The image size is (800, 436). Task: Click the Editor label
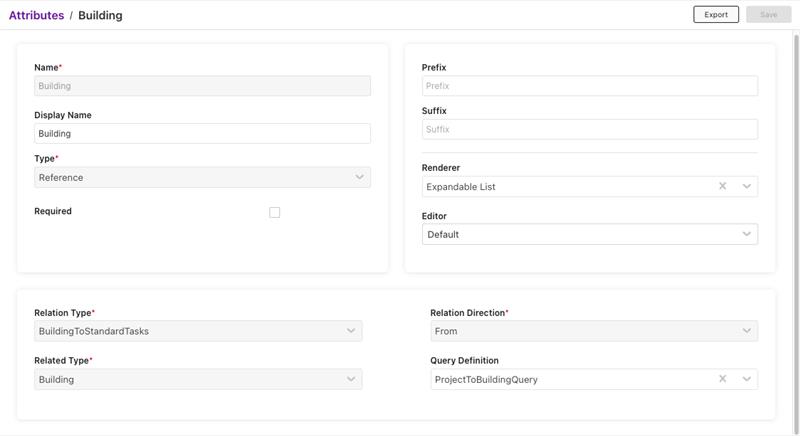pos(434,216)
